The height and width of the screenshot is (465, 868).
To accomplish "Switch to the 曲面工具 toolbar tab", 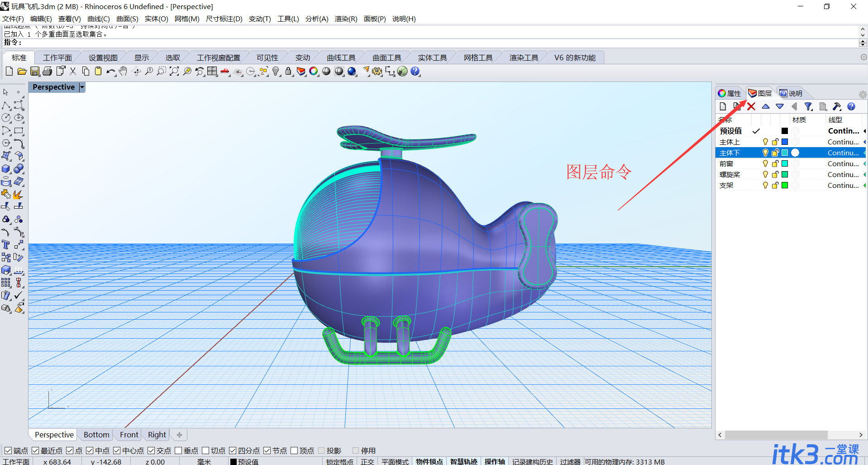I will tap(387, 58).
